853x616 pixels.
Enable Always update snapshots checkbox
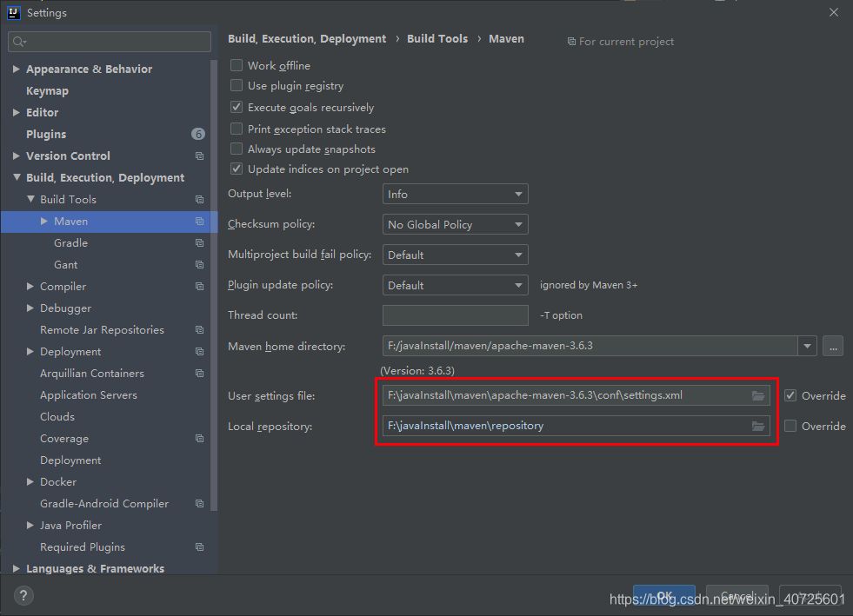(x=237, y=149)
